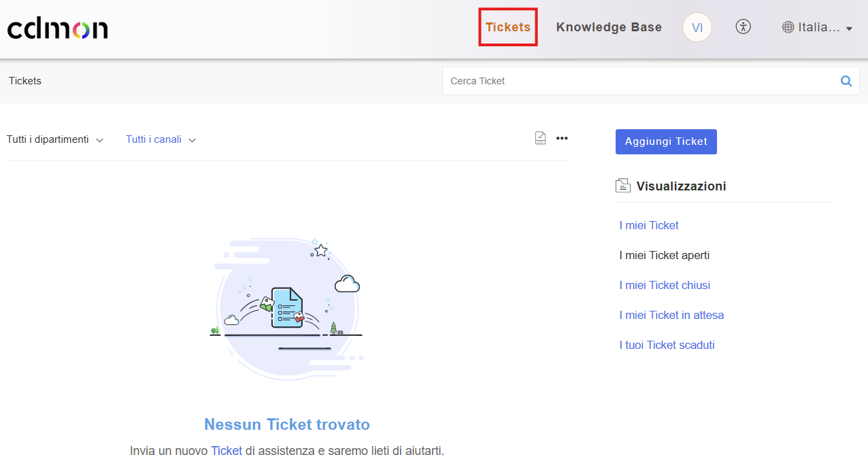The height and width of the screenshot is (474, 868).
Task: Show I miei Ticket chiusi
Action: (664, 285)
